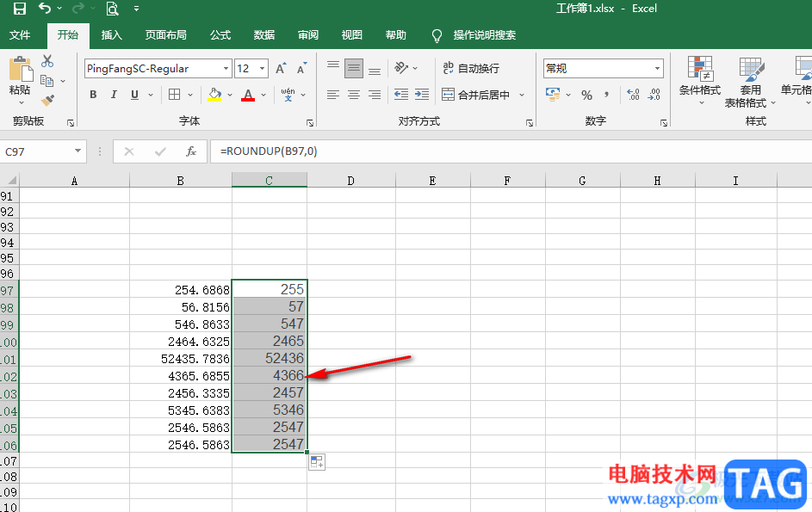Decrease font size with the small A
This screenshot has width=812, height=512.
(x=301, y=68)
